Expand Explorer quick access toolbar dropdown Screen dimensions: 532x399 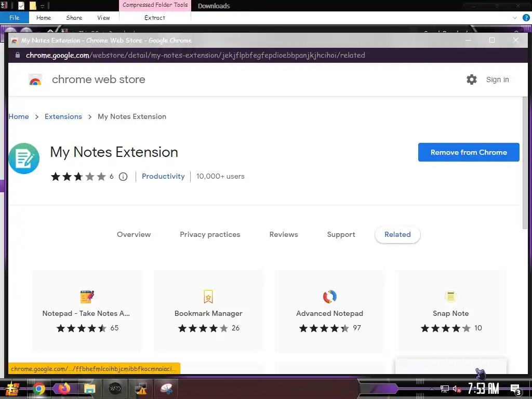[43, 6]
